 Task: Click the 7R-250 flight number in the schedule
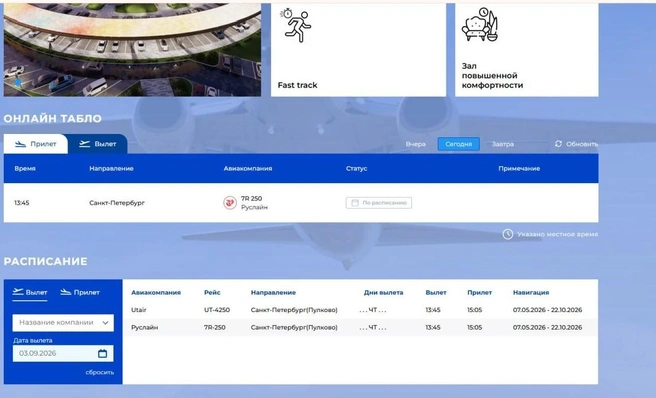point(215,328)
